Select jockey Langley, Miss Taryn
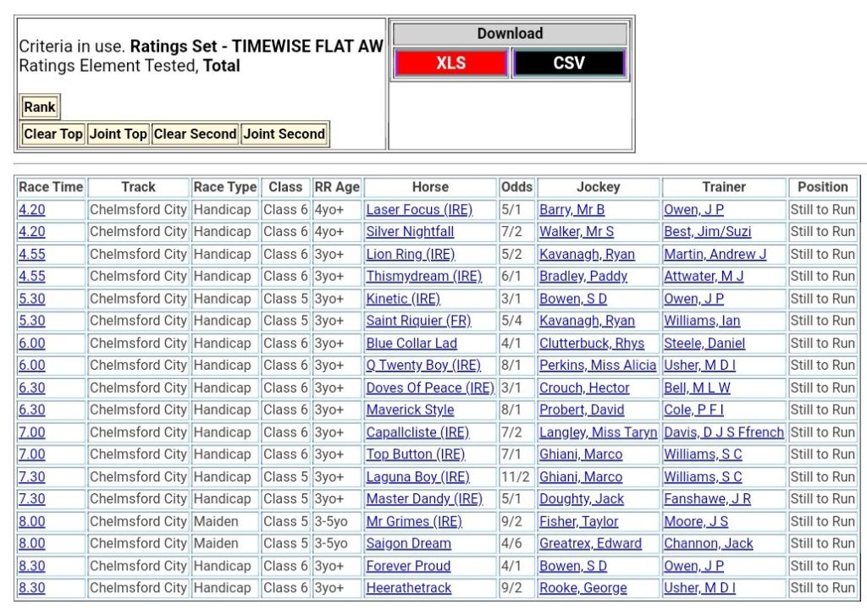 [x=598, y=432]
